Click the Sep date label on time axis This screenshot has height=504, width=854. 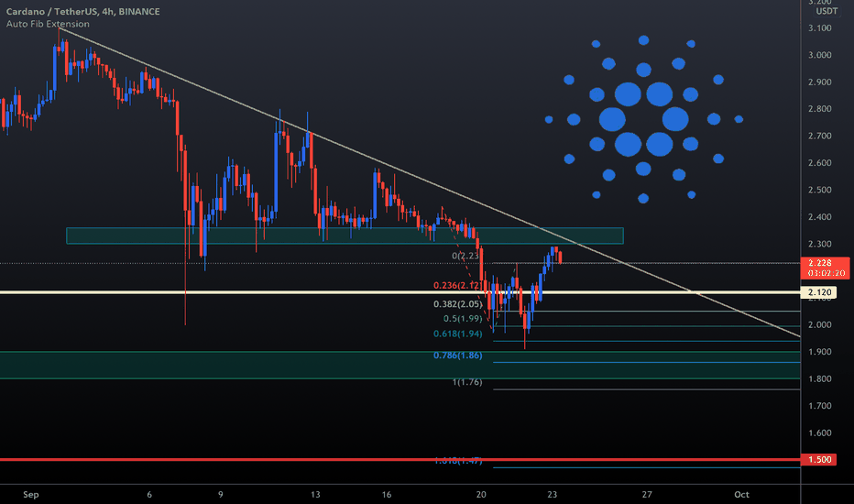[31, 495]
